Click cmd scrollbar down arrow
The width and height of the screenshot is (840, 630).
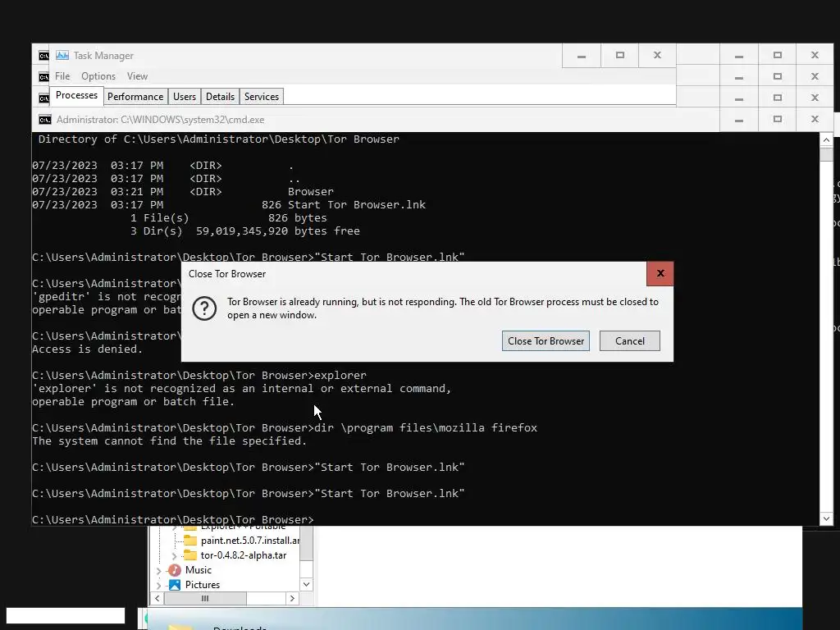(826, 518)
